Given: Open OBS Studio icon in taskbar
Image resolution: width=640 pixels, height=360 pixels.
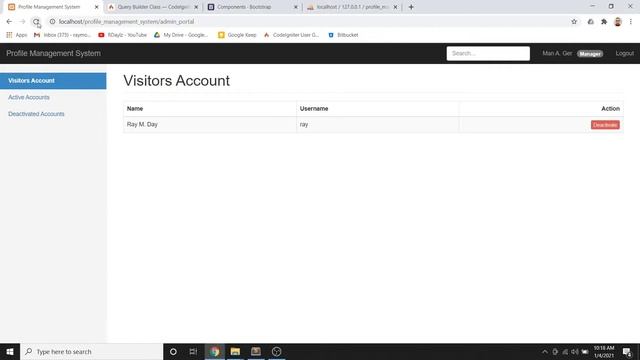Looking at the screenshot, I should pyautogui.click(x=276, y=351).
